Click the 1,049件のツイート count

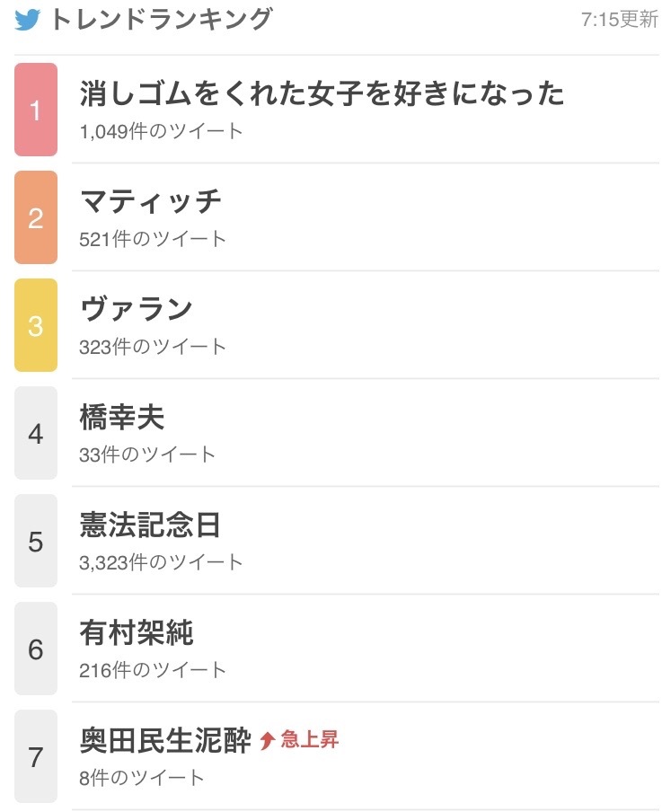(161, 131)
